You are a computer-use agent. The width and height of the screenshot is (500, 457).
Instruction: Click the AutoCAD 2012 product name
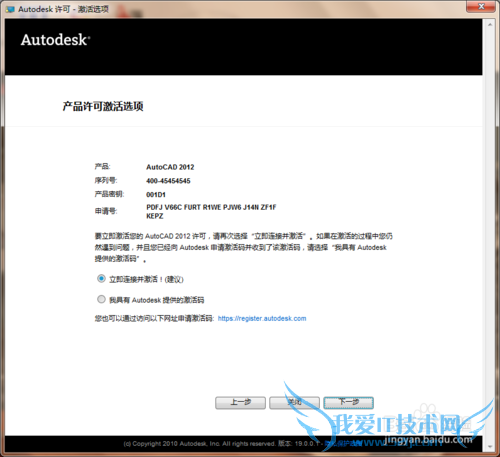tap(170, 167)
